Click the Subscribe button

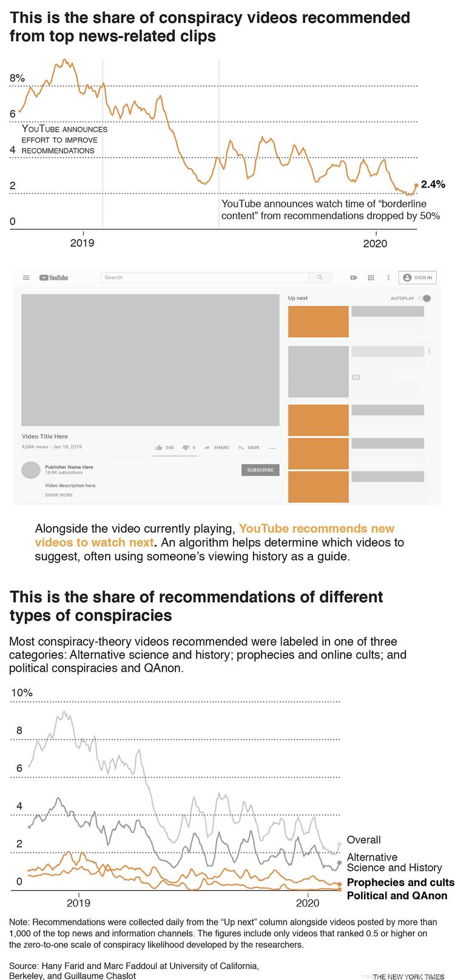[260, 470]
